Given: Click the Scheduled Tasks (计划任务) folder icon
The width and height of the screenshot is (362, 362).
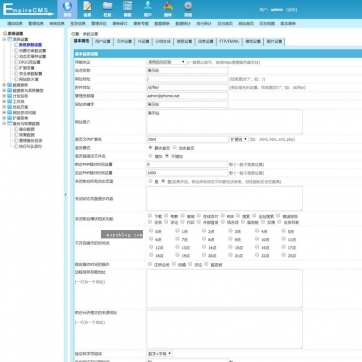Looking at the screenshot, I should 9,96.
